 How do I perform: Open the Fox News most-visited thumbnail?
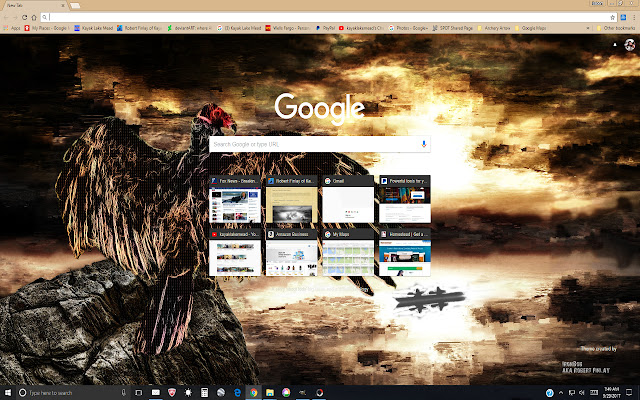click(x=235, y=199)
